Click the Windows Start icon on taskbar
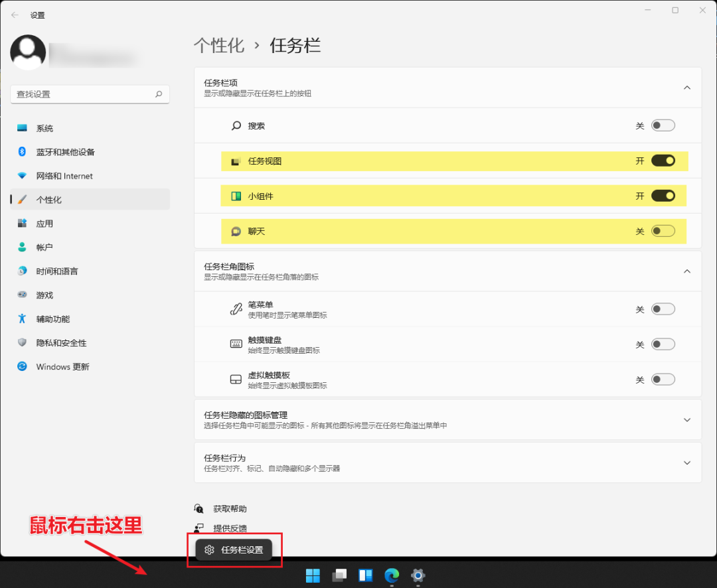717x588 pixels. click(312, 575)
